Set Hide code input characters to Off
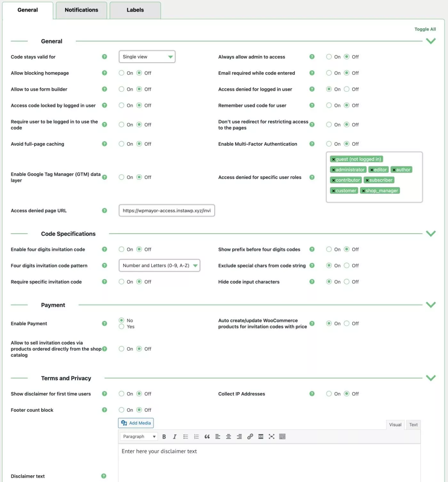 (x=347, y=282)
